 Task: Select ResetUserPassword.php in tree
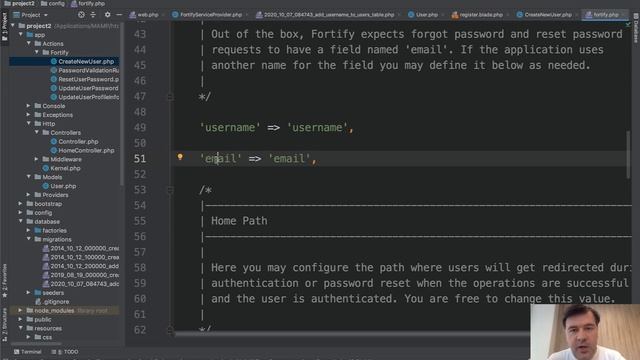click(89, 80)
